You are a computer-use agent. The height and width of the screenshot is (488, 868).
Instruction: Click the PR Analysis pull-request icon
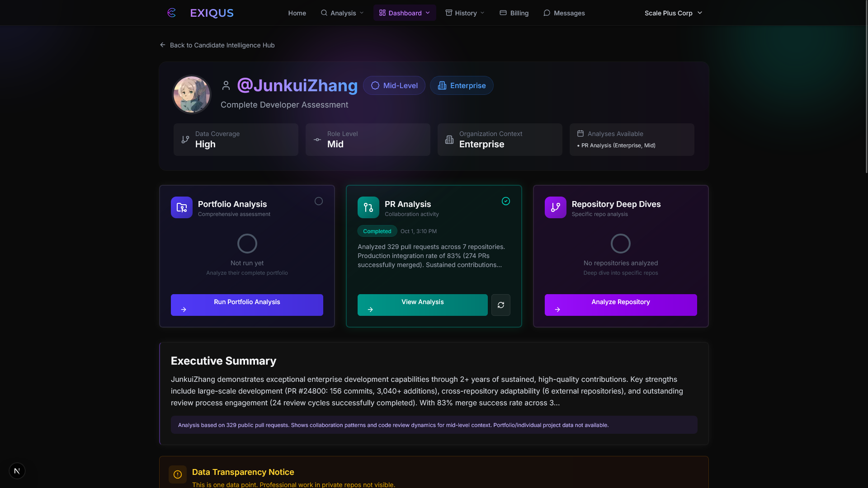tap(368, 207)
